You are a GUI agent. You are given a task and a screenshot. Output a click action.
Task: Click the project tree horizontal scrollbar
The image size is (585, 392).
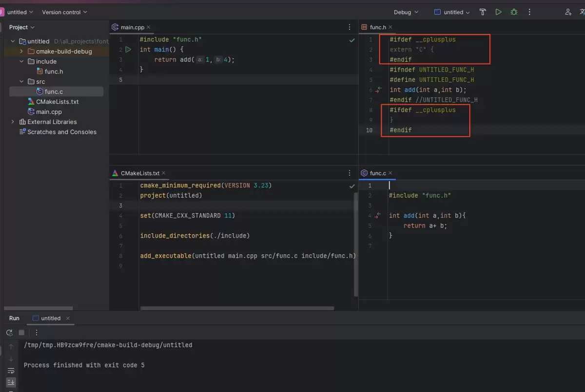point(39,308)
